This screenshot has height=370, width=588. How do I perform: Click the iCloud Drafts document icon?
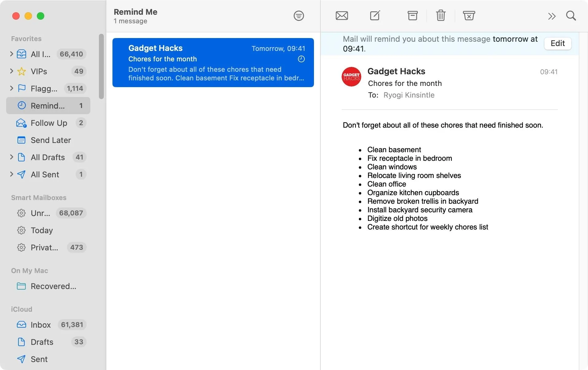[x=21, y=342]
